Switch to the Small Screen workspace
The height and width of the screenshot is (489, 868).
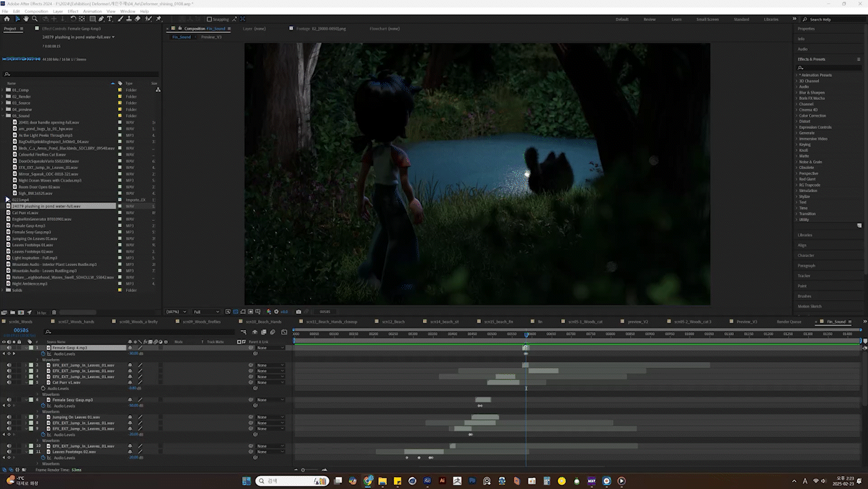(x=707, y=19)
